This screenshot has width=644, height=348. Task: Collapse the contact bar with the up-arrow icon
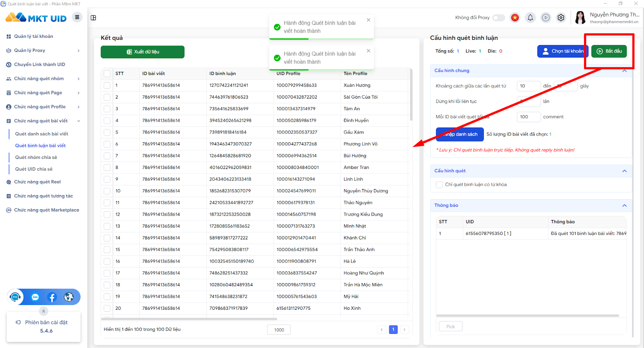43,311
